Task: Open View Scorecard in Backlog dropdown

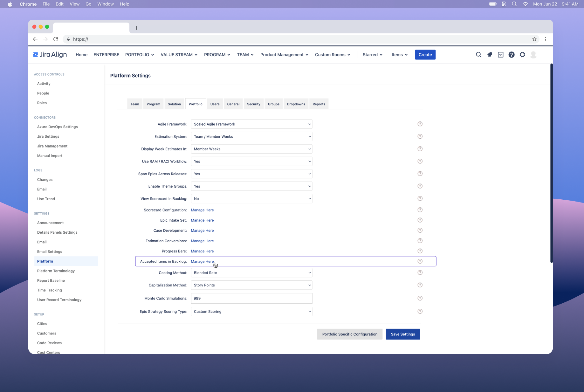Action: coord(251,198)
